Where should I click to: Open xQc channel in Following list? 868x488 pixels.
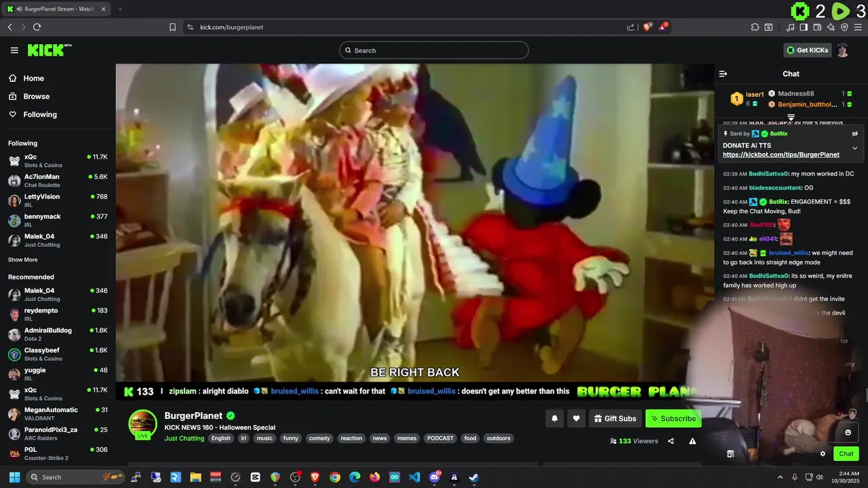tap(57, 161)
